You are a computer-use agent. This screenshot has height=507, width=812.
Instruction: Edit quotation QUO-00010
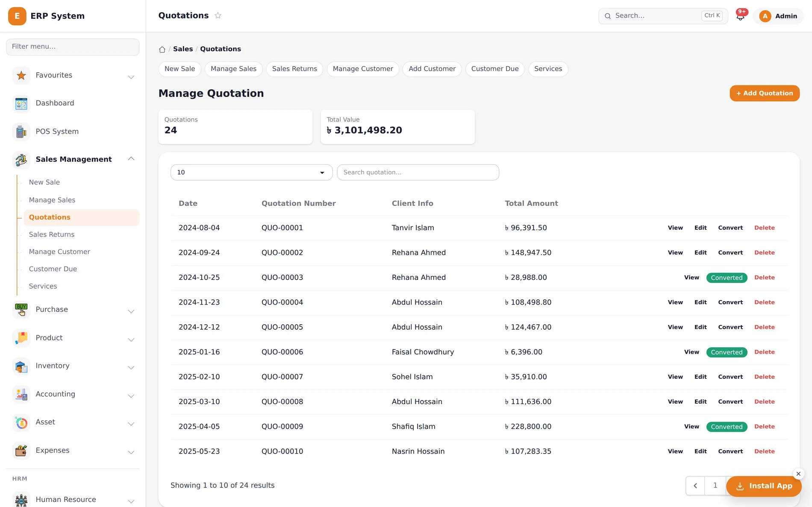pos(700,451)
